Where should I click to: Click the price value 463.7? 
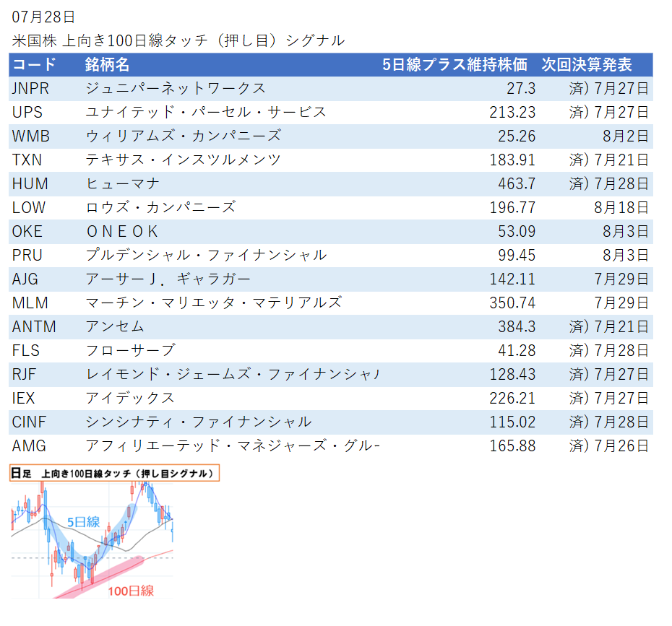(517, 184)
